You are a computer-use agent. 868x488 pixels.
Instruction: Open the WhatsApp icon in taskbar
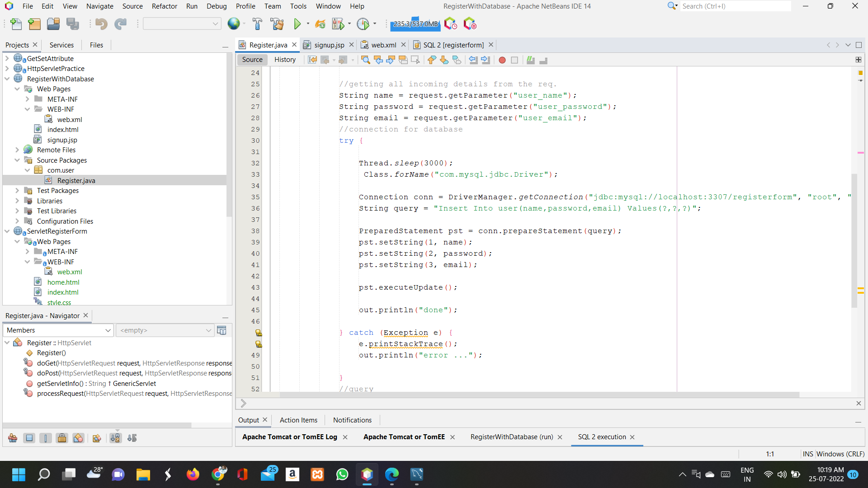342,474
